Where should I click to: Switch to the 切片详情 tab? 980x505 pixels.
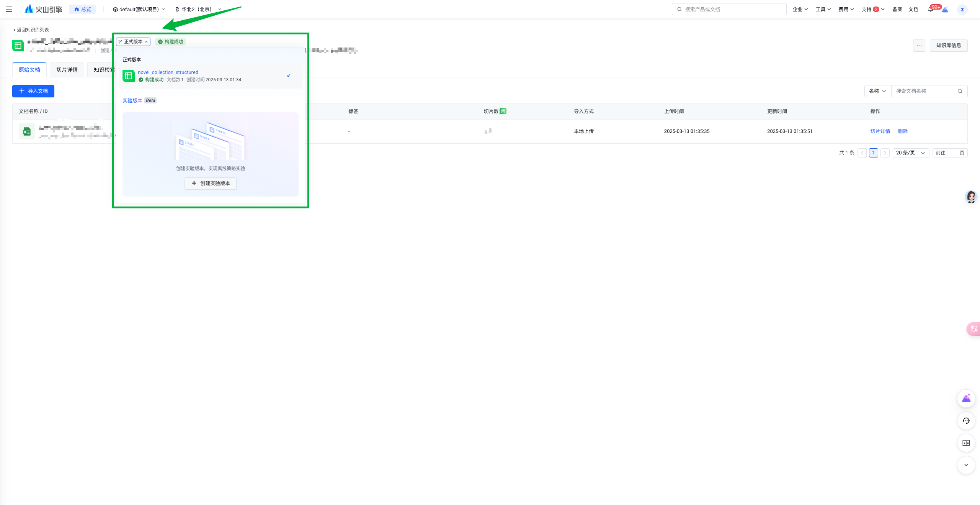coord(67,70)
